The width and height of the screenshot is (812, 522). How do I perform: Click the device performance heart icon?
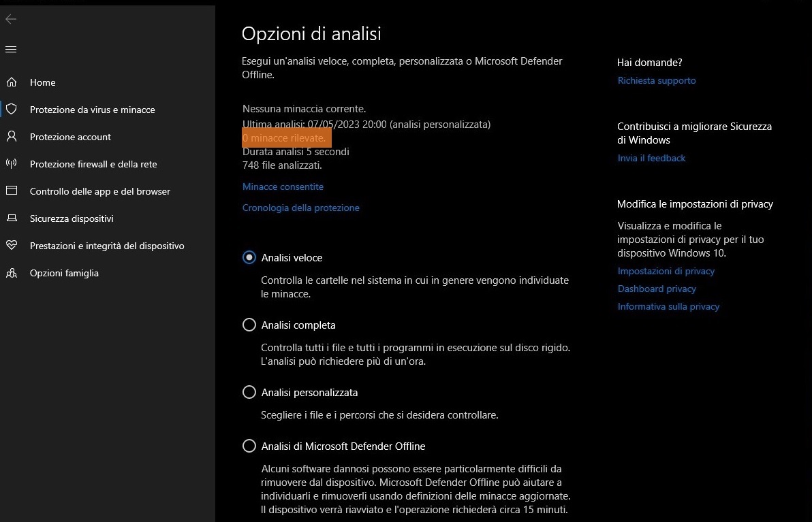point(11,246)
